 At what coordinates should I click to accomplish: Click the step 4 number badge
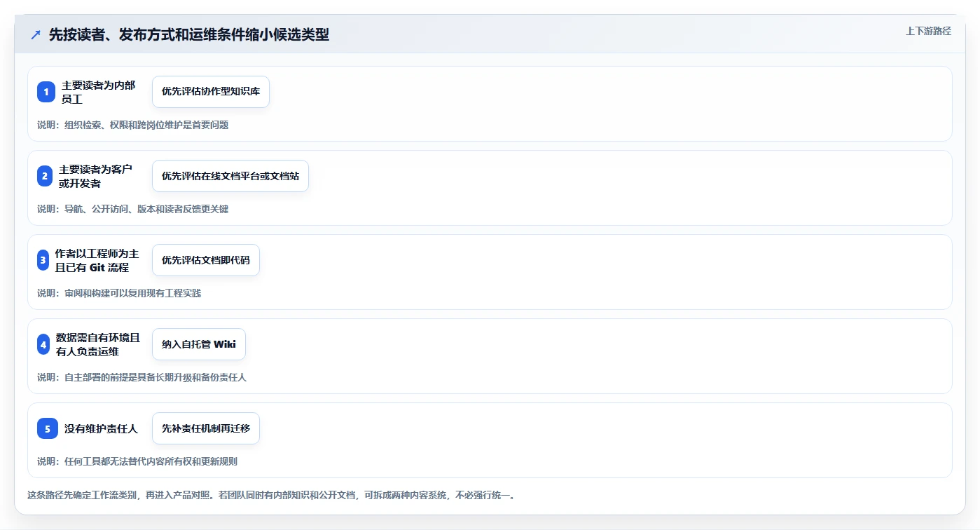point(43,344)
